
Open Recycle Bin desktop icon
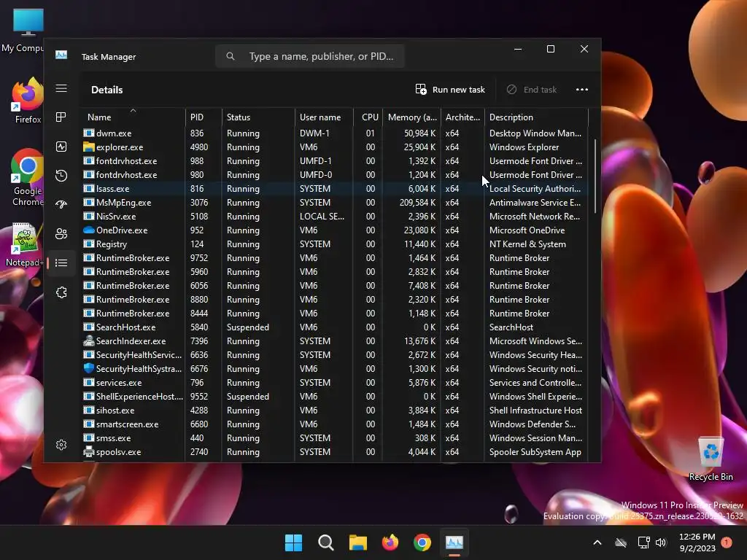click(711, 458)
